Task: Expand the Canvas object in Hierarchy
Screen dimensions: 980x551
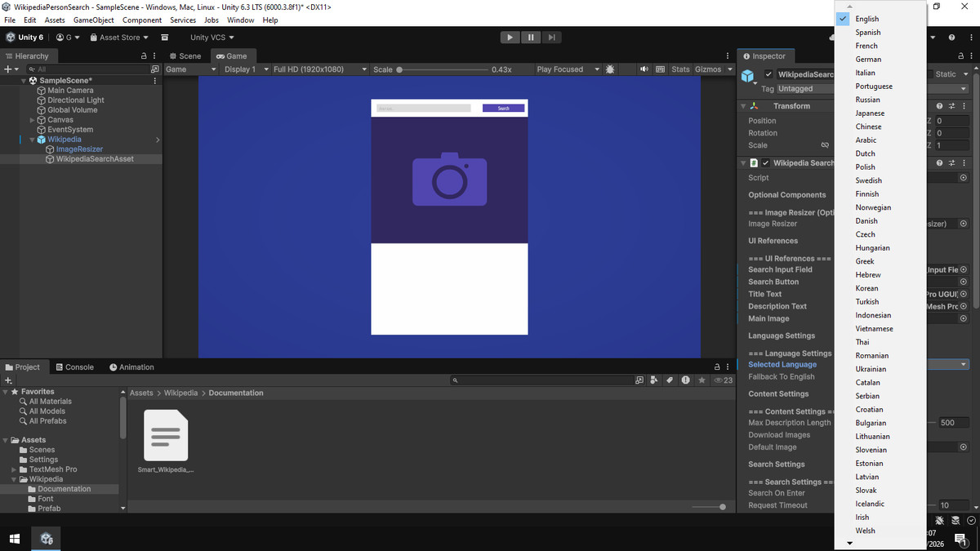Action: pyautogui.click(x=32, y=120)
